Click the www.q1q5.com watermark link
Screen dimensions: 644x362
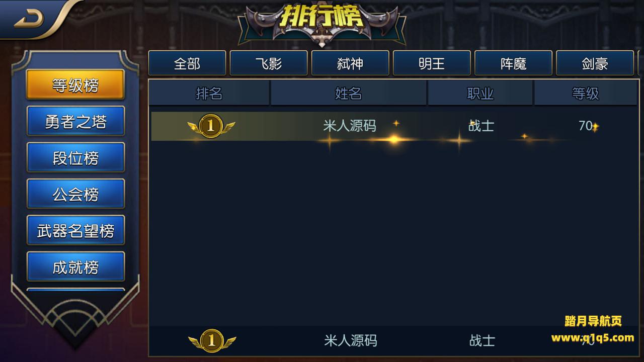click(593, 338)
